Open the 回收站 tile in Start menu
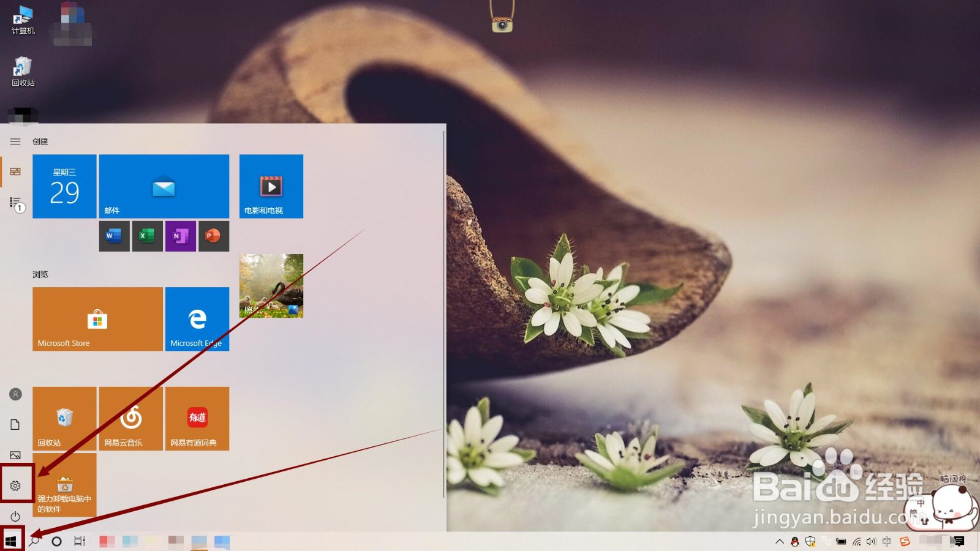Screen dimensions: 980x551 pos(64,419)
